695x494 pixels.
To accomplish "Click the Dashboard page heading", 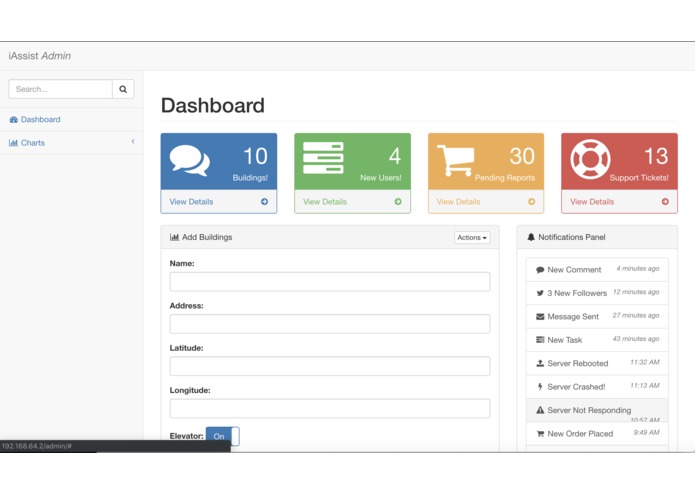I will click(213, 105).
